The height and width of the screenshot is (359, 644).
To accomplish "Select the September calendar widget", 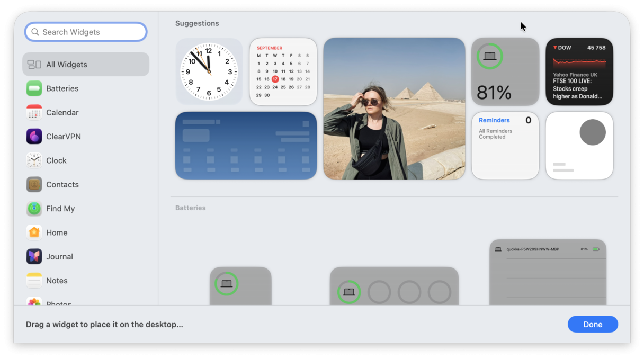I will pos(283,71).
